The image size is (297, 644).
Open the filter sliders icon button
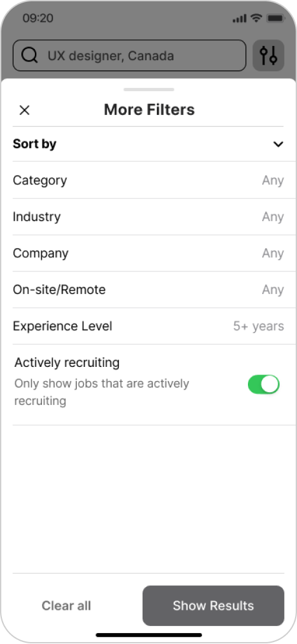coord(268,56)
